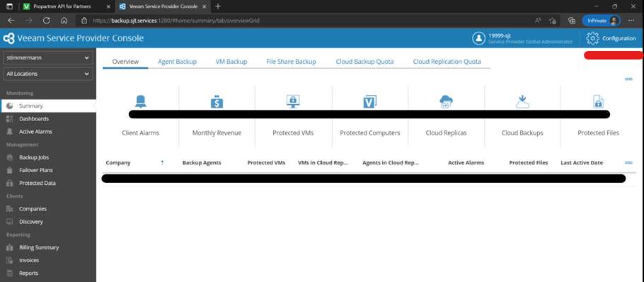Click the Dashboards grid icon
This screenshot has width=644, height=282.
[10, 119]
